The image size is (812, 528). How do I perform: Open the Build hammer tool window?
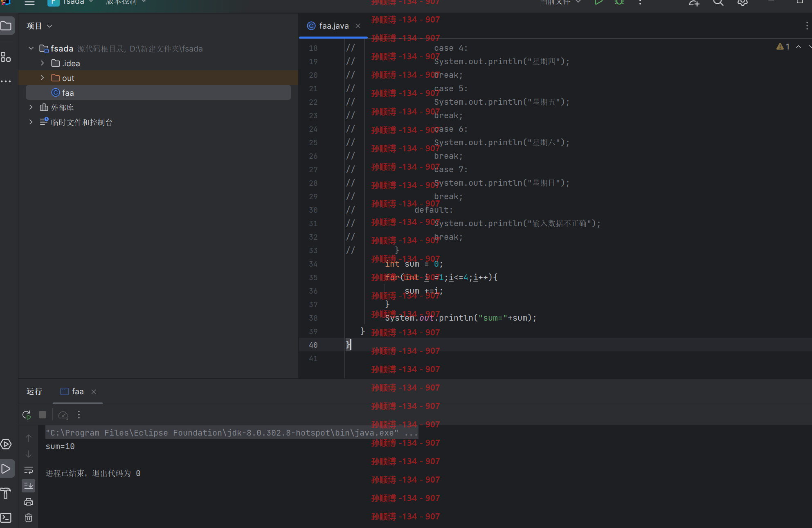tap(6, 493)
